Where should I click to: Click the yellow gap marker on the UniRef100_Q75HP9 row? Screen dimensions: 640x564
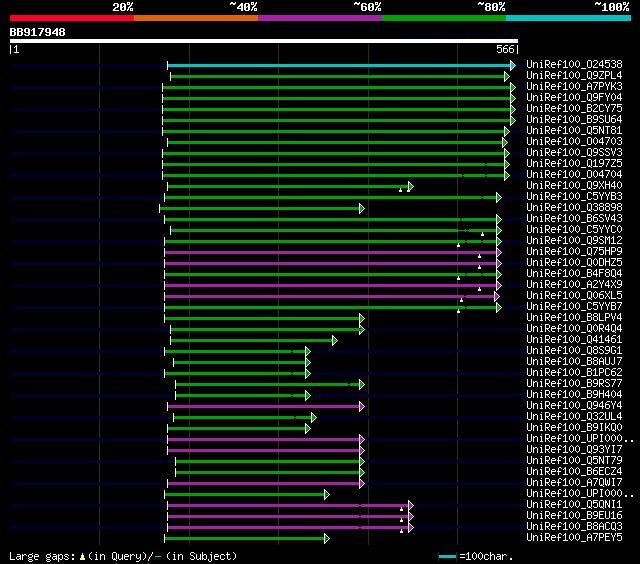tap(480, 256)
